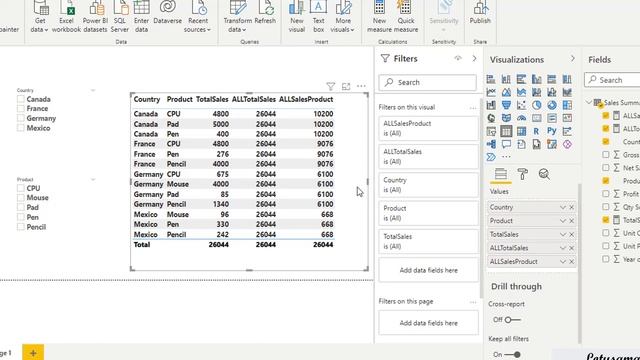Tick the CPU slicer checkbox

[21, 188]
